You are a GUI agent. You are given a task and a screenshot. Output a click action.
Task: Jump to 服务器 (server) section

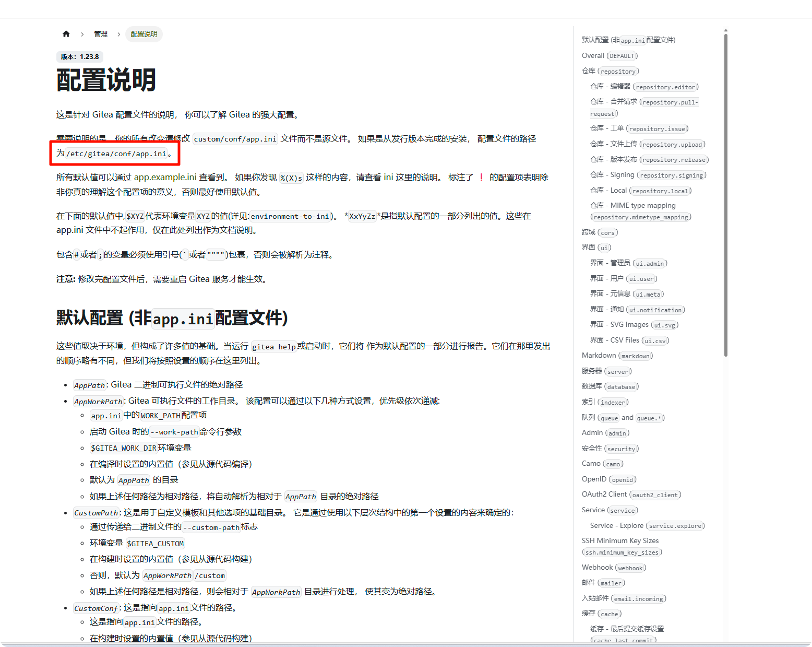pyautogui.click(x=606, y=371)
